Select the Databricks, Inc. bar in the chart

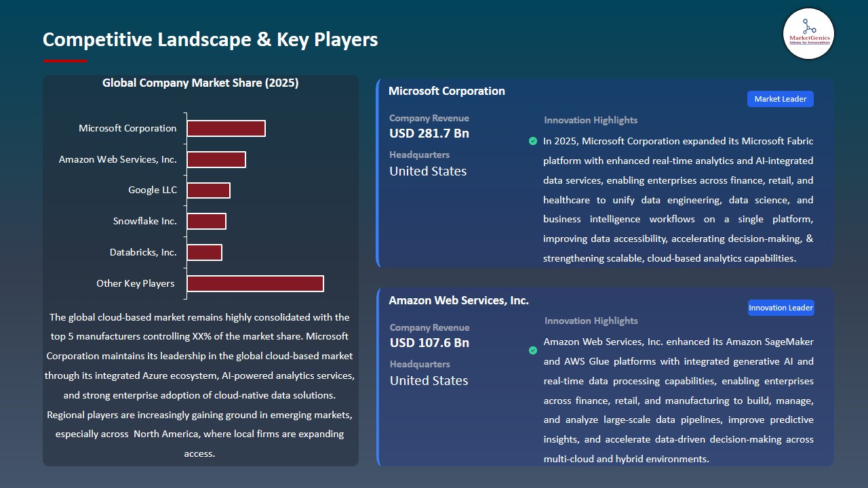tap(204, 251)
